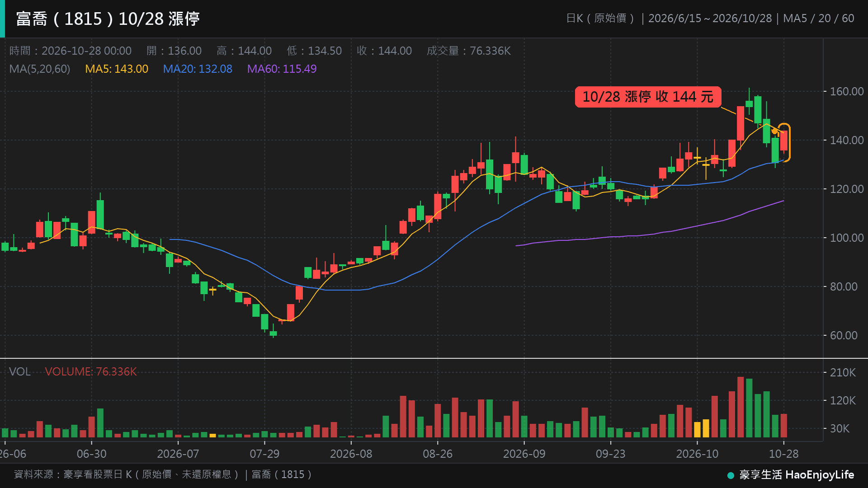Click the 08-26 date axis label
The width and height of the screenshot is (868, 488).
click(438, 454)
